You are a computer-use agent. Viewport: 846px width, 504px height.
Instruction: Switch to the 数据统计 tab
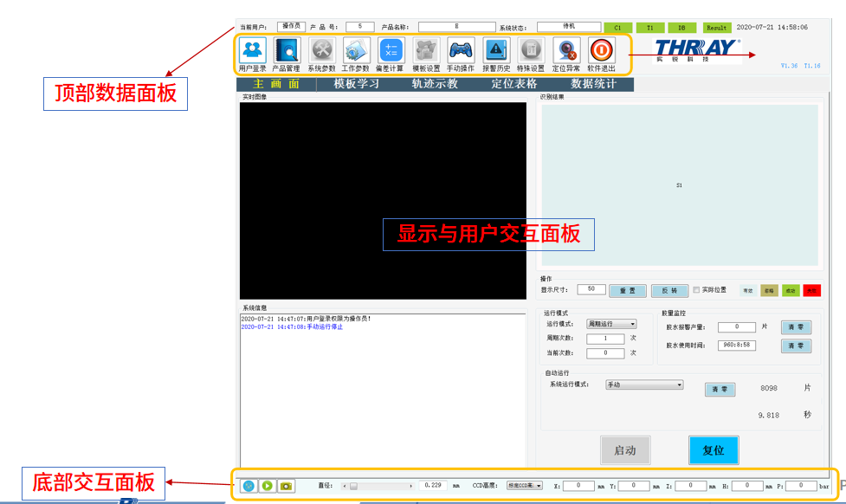tap(594, 84)
